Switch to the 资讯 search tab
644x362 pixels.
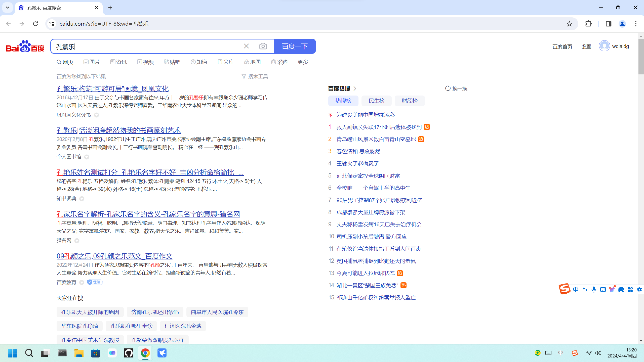pos(118,62)
